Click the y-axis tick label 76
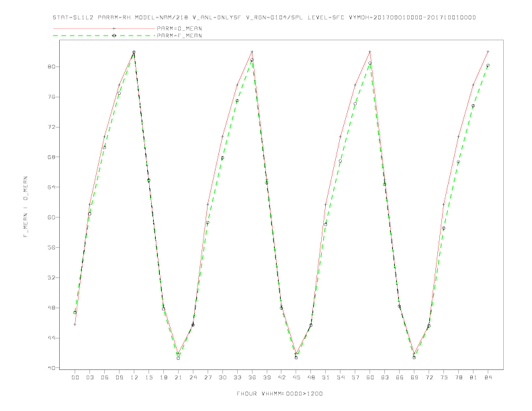Screen dimensions: 532x411 [51, 97]
